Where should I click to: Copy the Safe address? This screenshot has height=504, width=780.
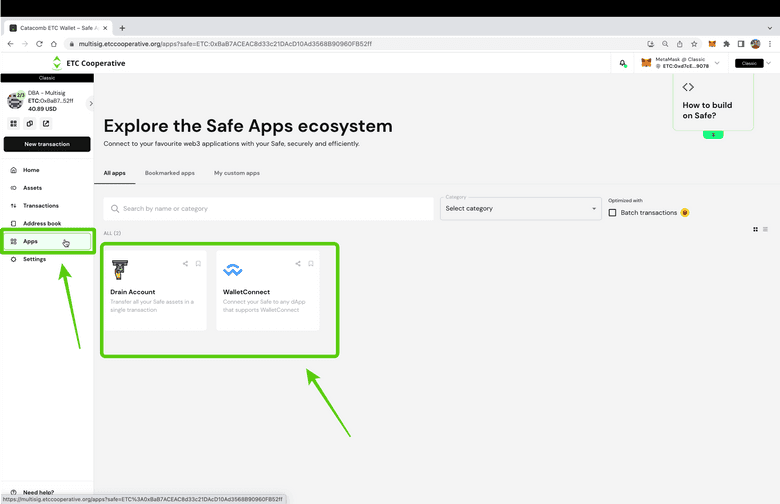[x=30, y=124]
